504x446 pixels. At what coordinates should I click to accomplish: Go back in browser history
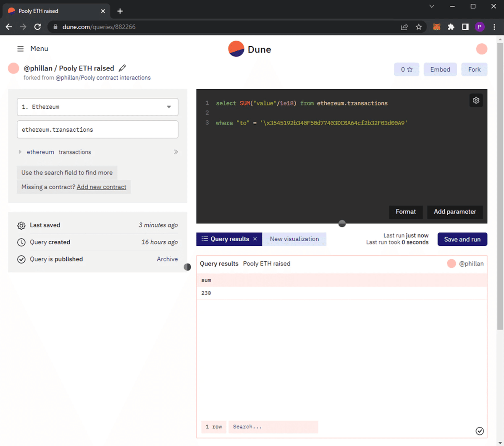point(9,27)
